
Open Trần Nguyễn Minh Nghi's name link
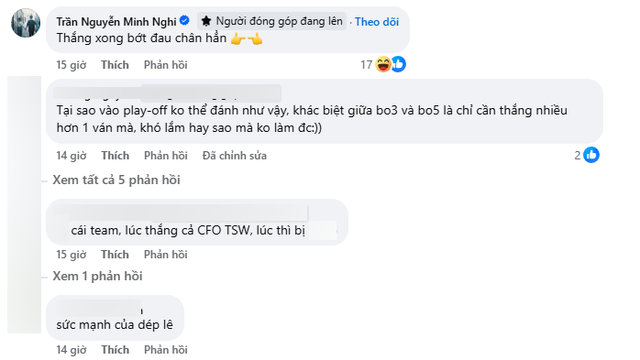point(116,22)
